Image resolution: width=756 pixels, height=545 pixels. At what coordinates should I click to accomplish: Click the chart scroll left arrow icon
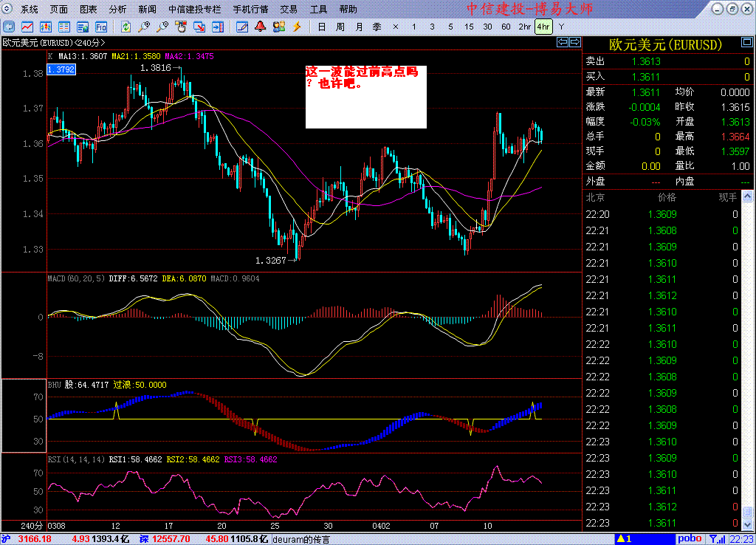coord(562,42)
